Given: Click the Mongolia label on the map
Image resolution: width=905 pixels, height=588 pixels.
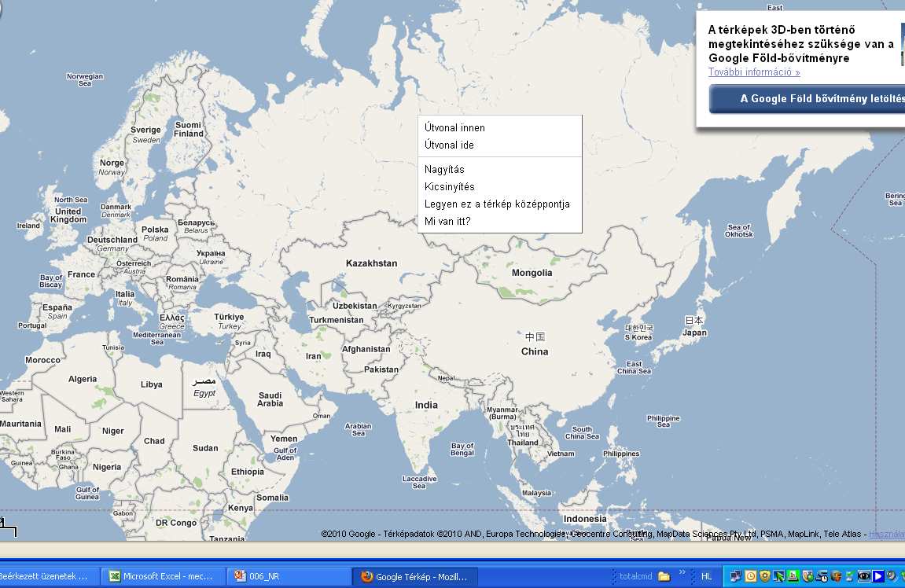Looking at the screenshot, I should pyautogui.click(x=532, y=273).
